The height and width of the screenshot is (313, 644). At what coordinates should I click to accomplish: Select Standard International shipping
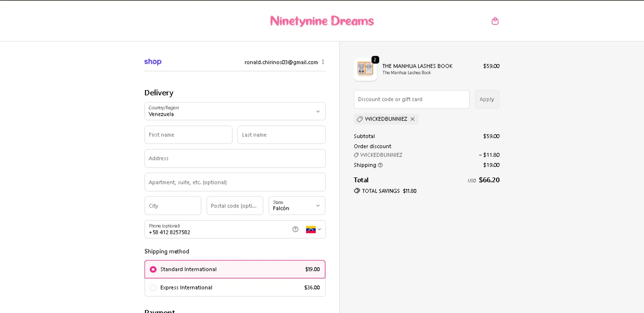click(x=235, y=269)
